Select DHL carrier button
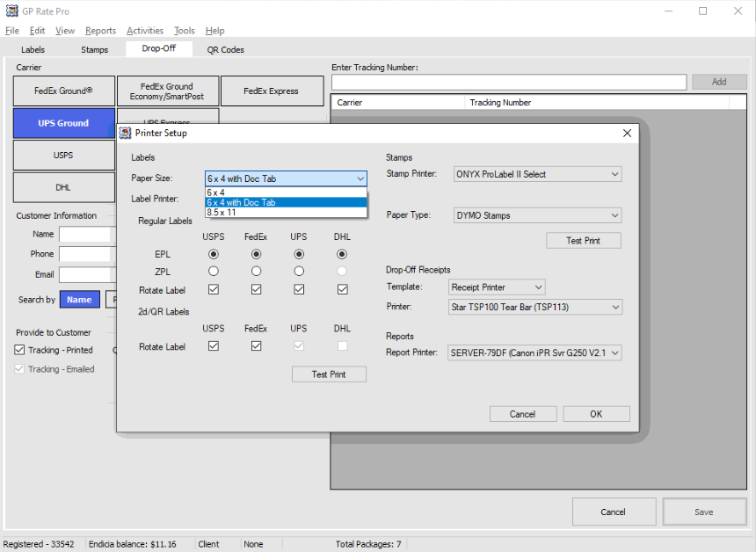 pyautogui.click(x=63, y=187)
